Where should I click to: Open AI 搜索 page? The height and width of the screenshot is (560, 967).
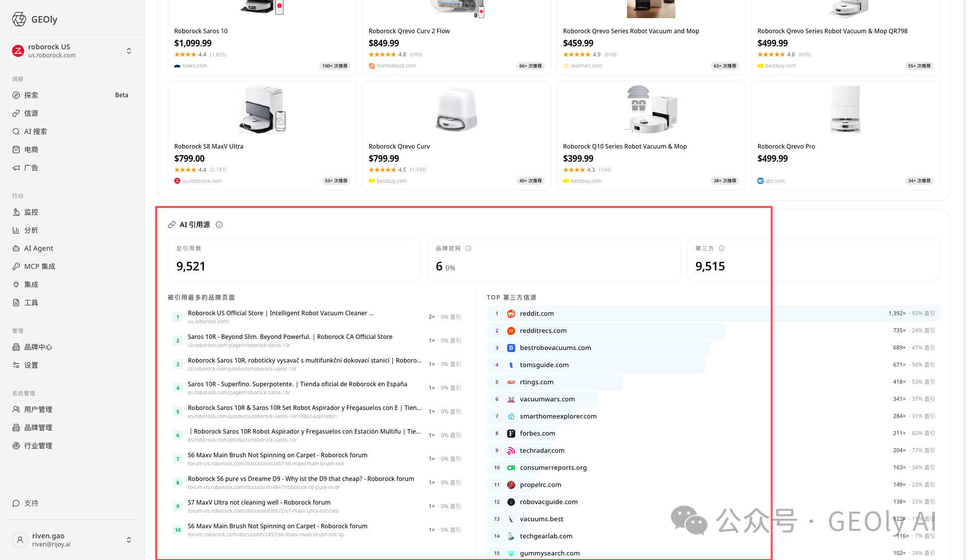pos(73,131)
